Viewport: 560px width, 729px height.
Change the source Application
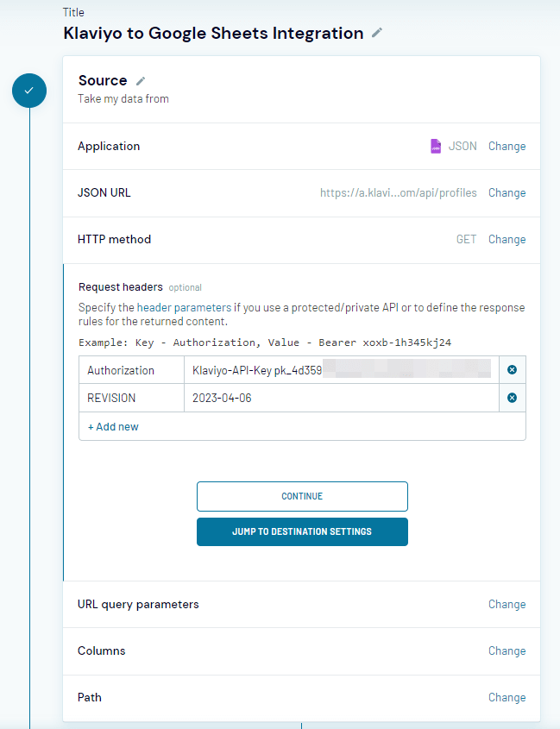pyautogui.click(x=507, y=146)
